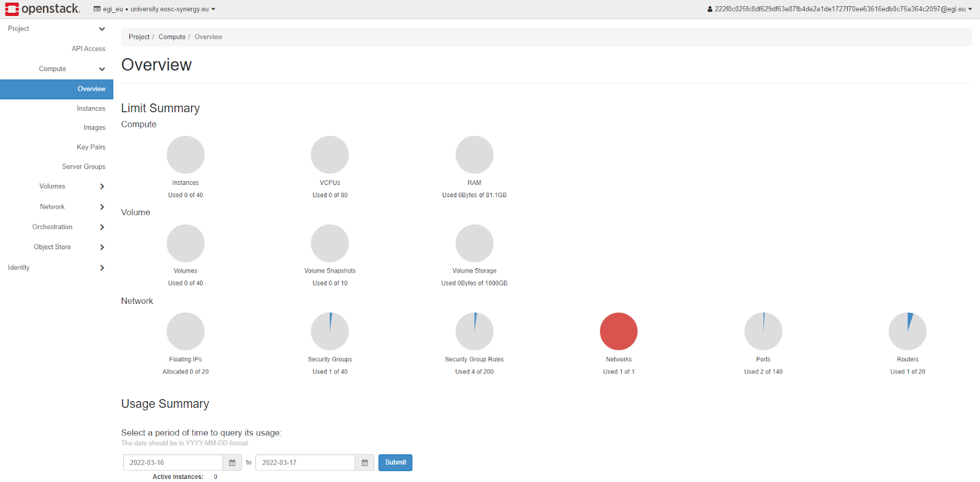This screenshot has width=980, height=482.
Task: Expand the Volumes sidebar section
Action: click(56, 186)
